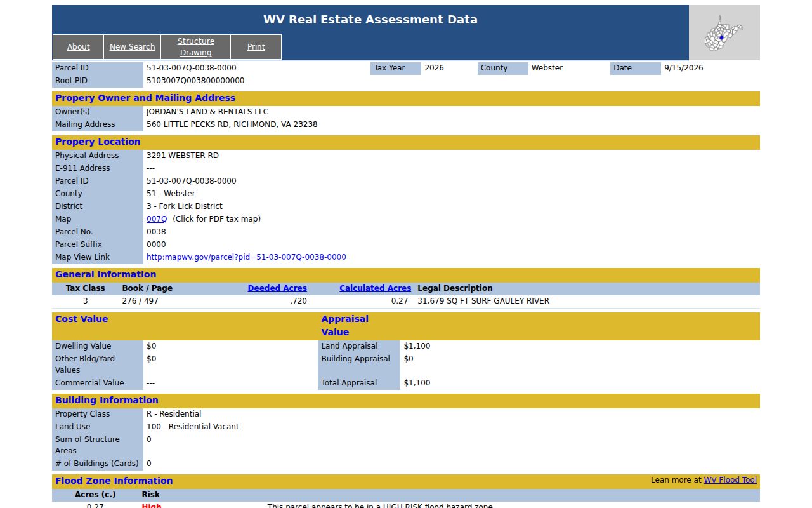Open the Structure Drawing page

(195, 47)
